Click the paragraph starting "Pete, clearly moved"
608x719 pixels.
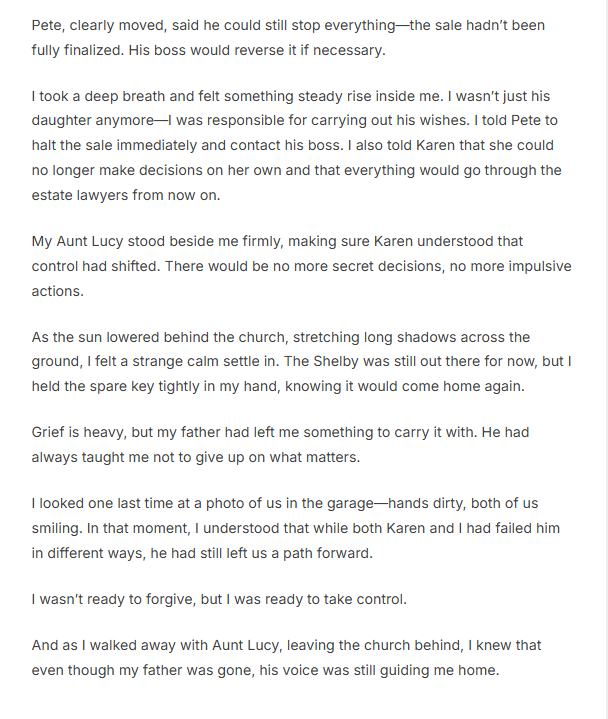[288, 36]
